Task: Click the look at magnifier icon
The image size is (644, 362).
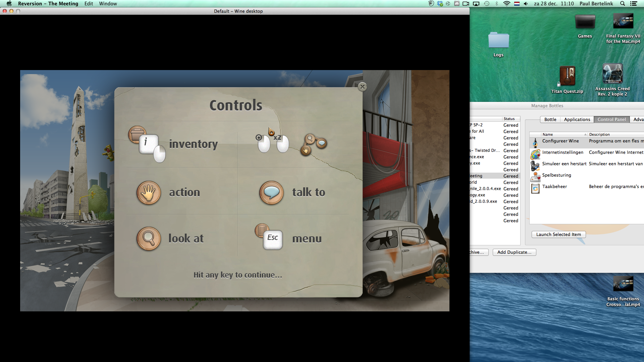Action: point(149,239)
